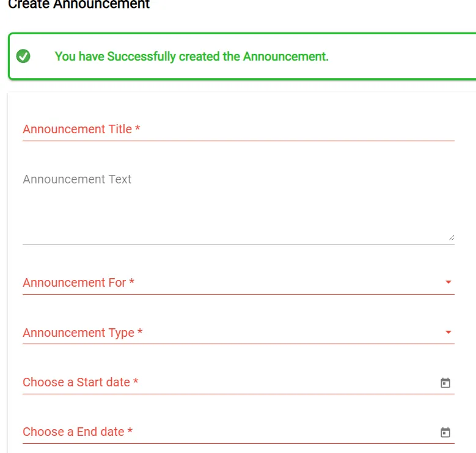Click the "Create Announcement" page heading

pyautogui.click(x=79, y=5)
